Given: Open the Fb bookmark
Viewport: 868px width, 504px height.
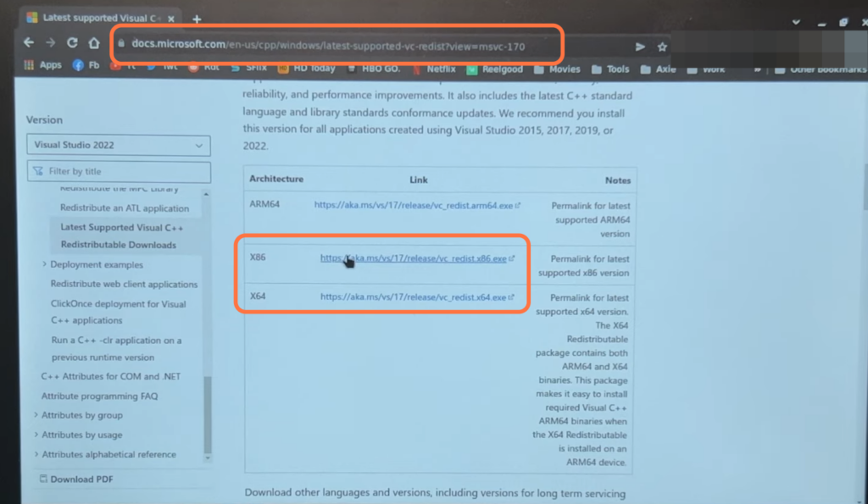Looking at the screenshot, I should point(86,65).
